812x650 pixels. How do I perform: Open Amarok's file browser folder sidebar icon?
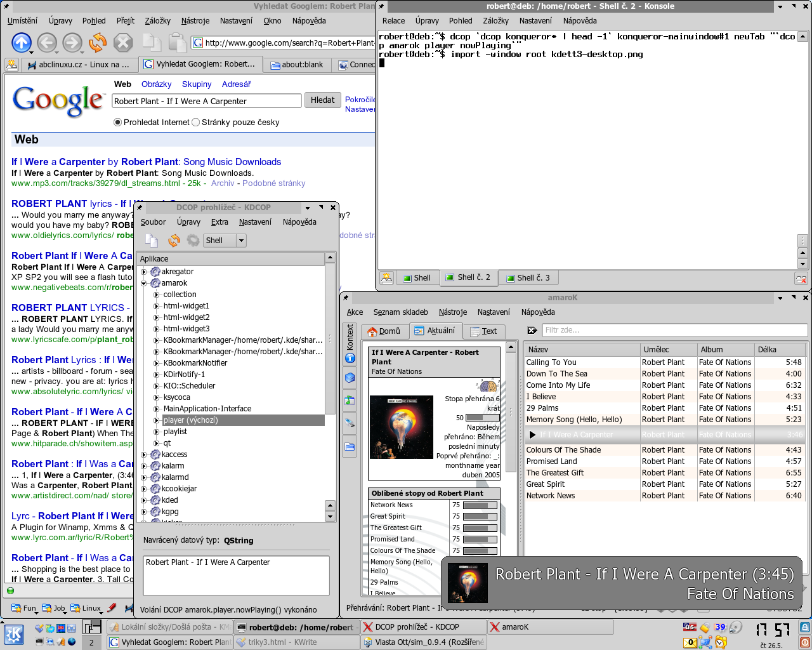pyautogui.click(x=350, y=446)
